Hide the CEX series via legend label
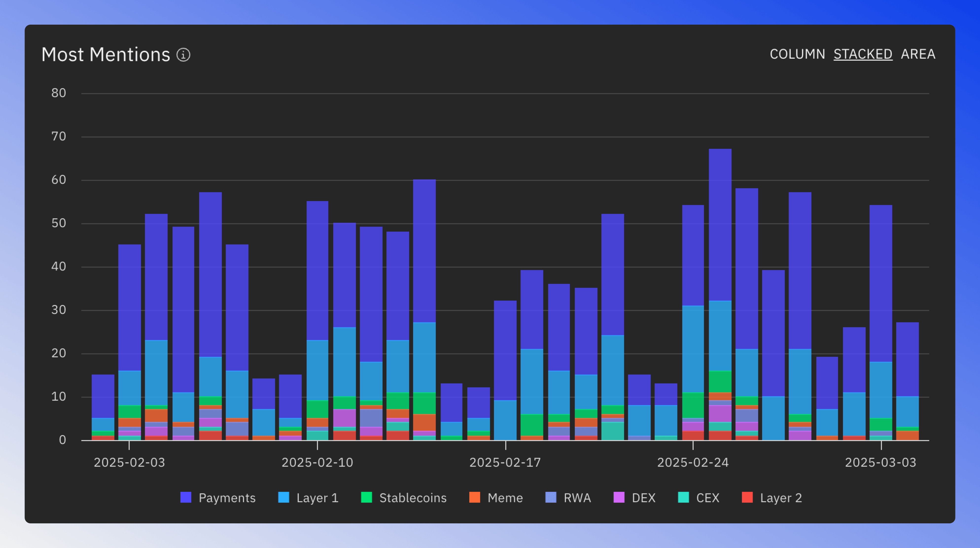 708,498
